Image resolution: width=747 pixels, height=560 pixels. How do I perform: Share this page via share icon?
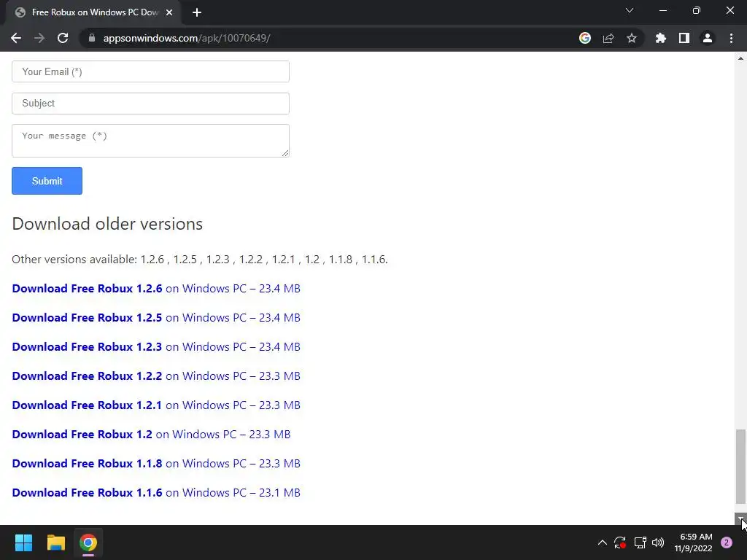tap(608, 38)
